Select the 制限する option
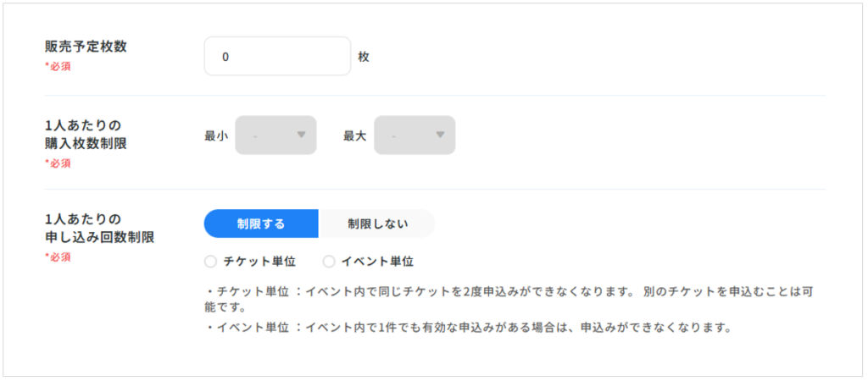The height and width of the screenshot is (381, 868). (261, 224)
